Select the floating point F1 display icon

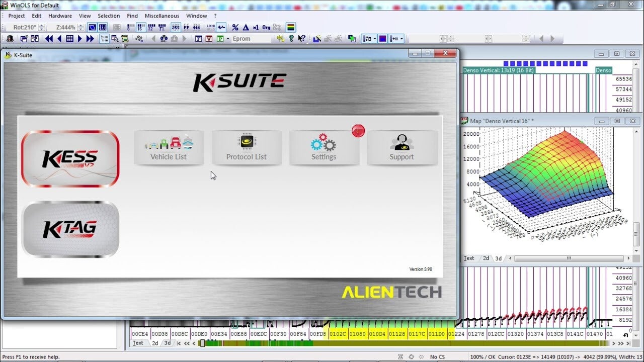tap(162, 27)
